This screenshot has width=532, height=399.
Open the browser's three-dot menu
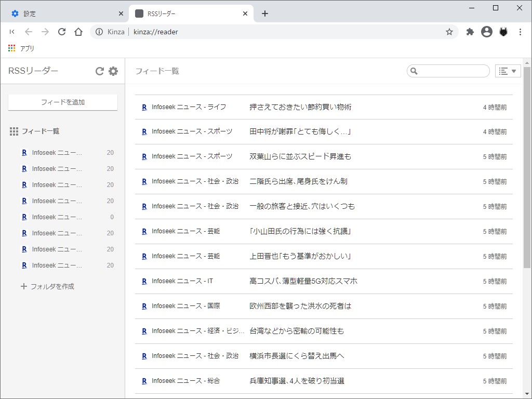pyautogui.click(x=521, y=32)
